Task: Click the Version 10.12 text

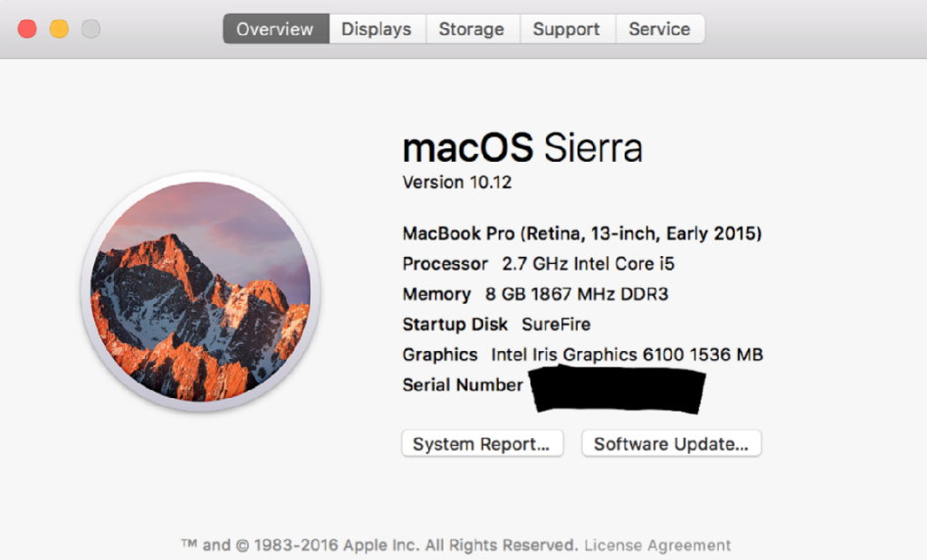Action: (x=457, y=182)
